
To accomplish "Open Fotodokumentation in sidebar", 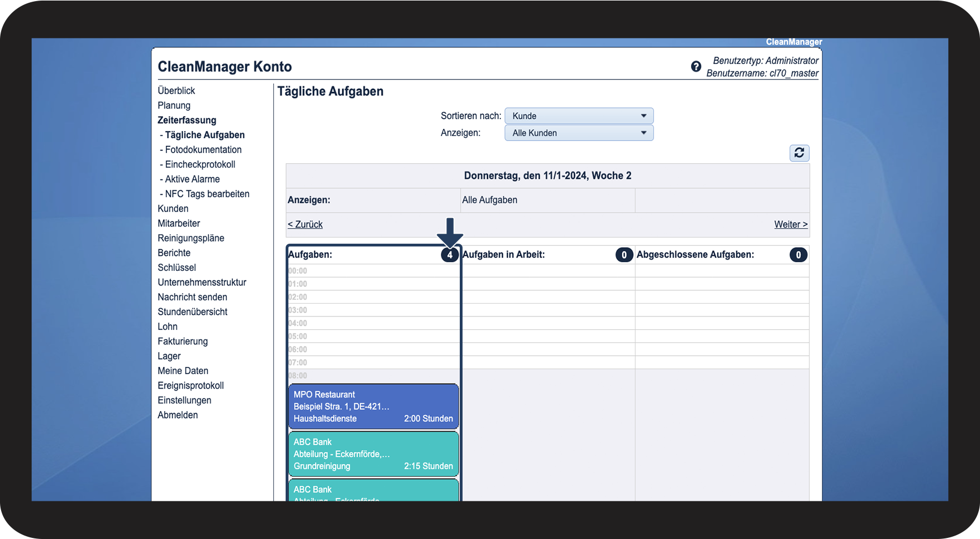I will [x=203, y=150].
